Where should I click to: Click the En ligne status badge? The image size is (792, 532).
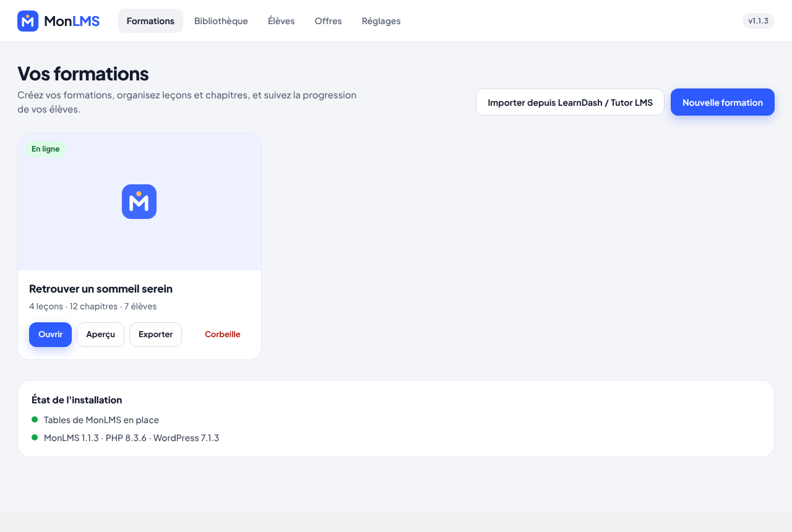pyautogui.click(x=46, y=149)
